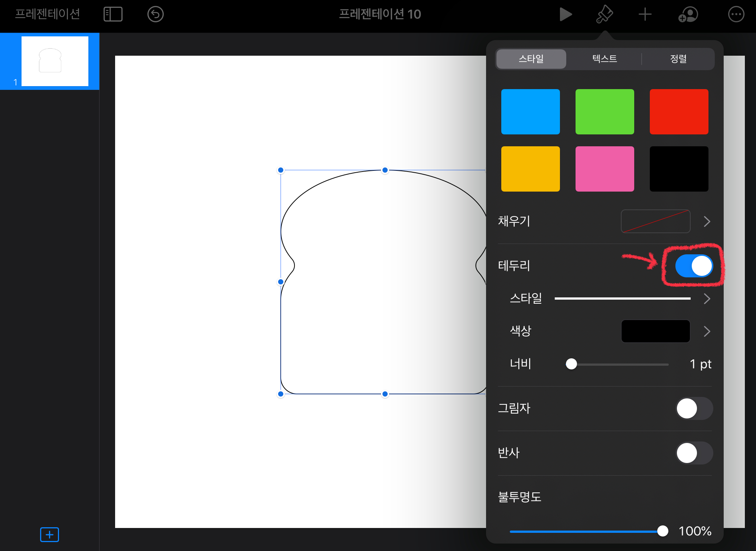This screenshot has width=756, height=551.
Task: Enable the 그림자 shadow switch
Action: click(694, 408)
